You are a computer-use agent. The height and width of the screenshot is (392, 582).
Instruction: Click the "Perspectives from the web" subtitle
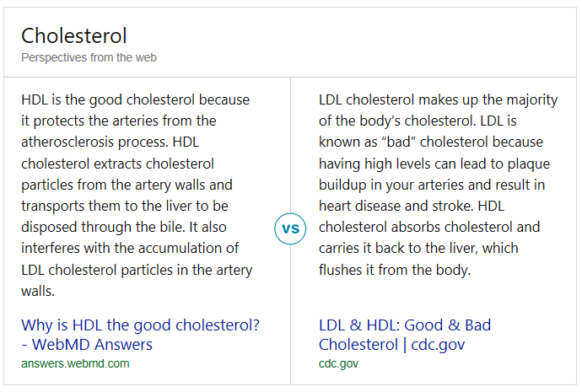89,57
